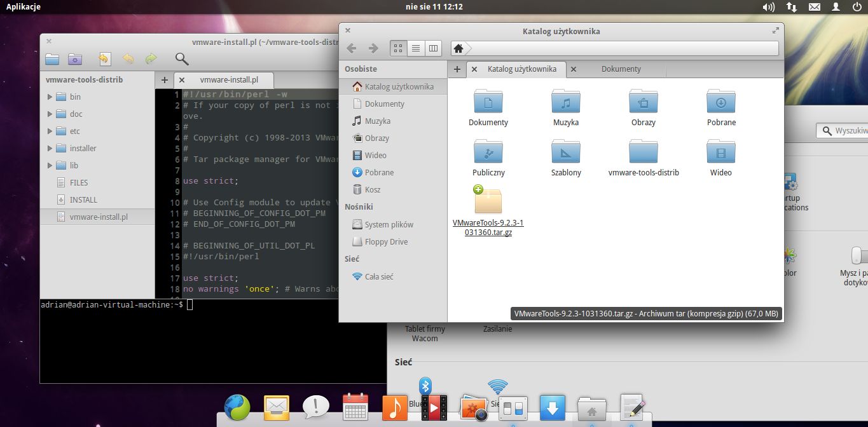Screen dimensions: 868x427
Task: Launch Midori web browser from dock
Action: pyautogui.click(x=237, y=407)
